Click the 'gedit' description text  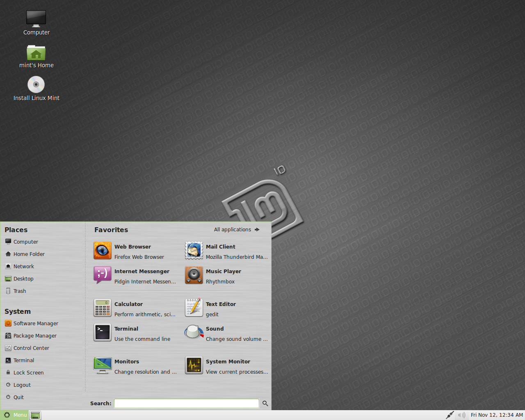pos(212,315)
